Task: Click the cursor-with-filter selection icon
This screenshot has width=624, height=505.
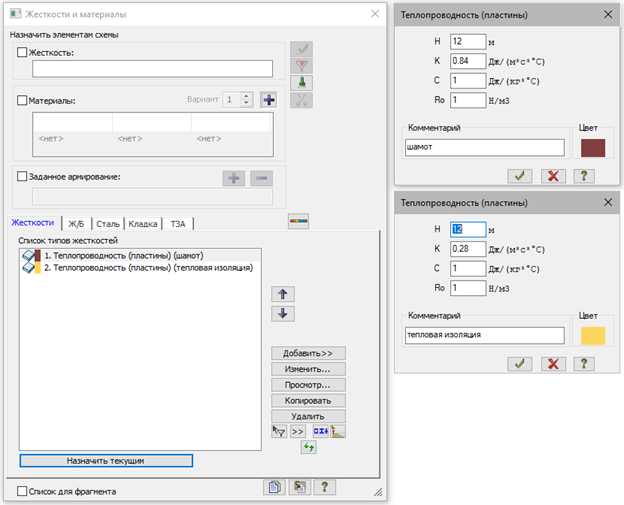Action: pyautogui.click(x=279, y=431)
